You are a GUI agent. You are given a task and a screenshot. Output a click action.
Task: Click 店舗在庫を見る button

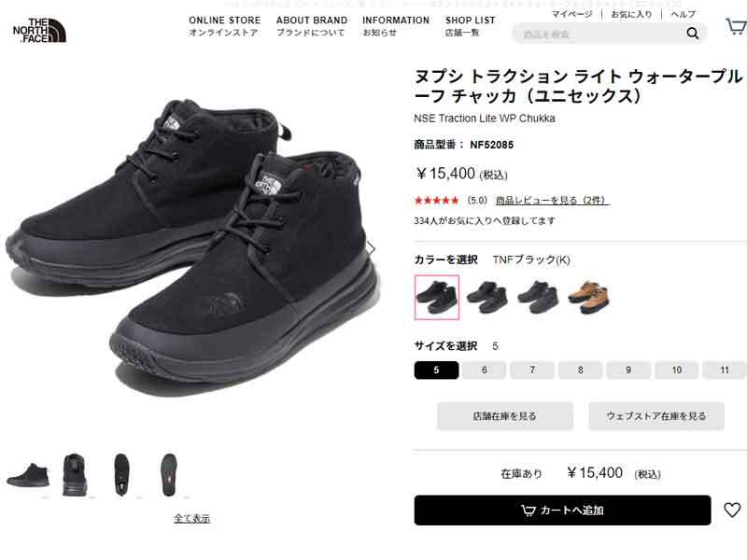pos(505,415)
